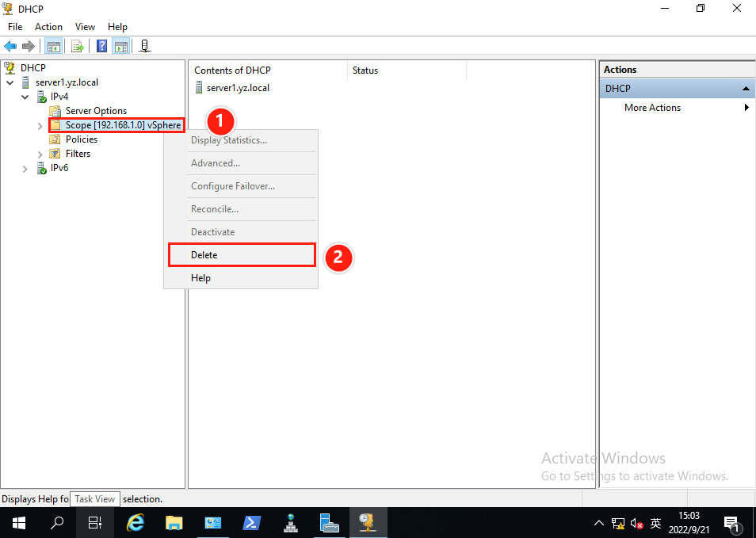The width and height of the screenshot is (756, 538).
Task: Choose Advanced... from context menu
Action: pyautogui.click(x=241, y=163)
